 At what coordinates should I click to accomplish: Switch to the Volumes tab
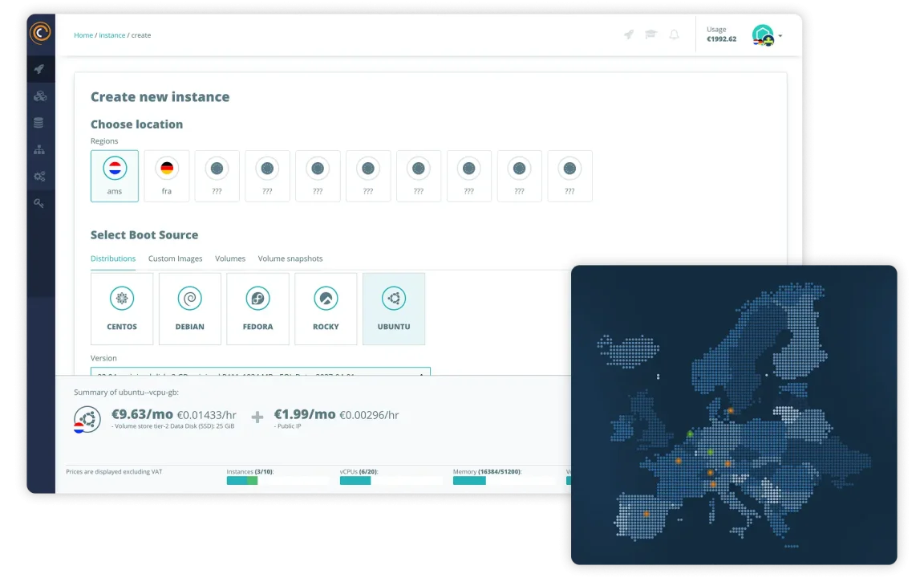click(230, 258)
